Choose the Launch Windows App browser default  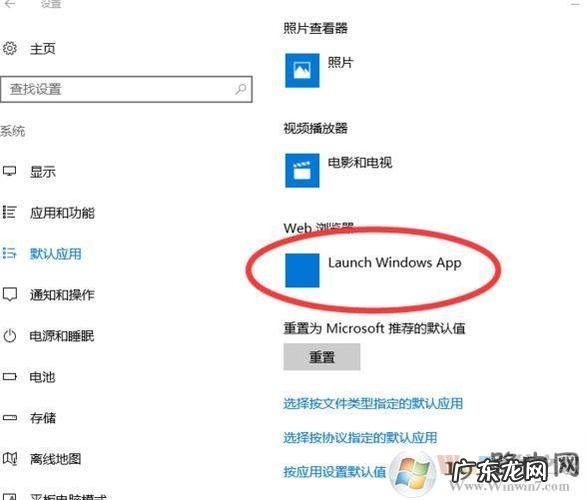coord(373,271)
